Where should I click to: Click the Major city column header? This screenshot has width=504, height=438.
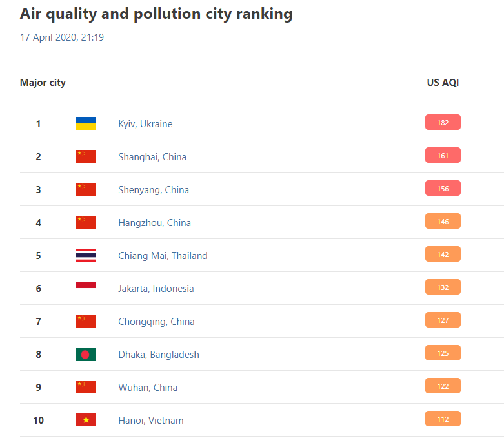[x=43, y=83]
